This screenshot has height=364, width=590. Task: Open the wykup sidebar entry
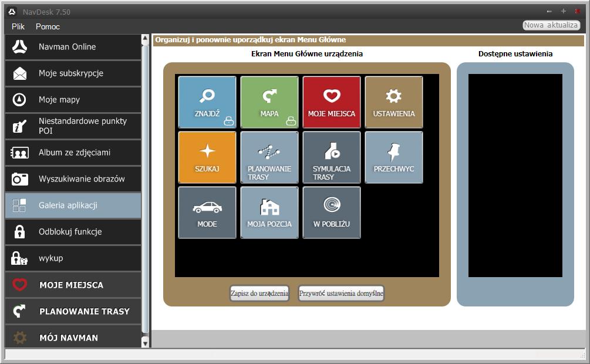tap(73, 258)
